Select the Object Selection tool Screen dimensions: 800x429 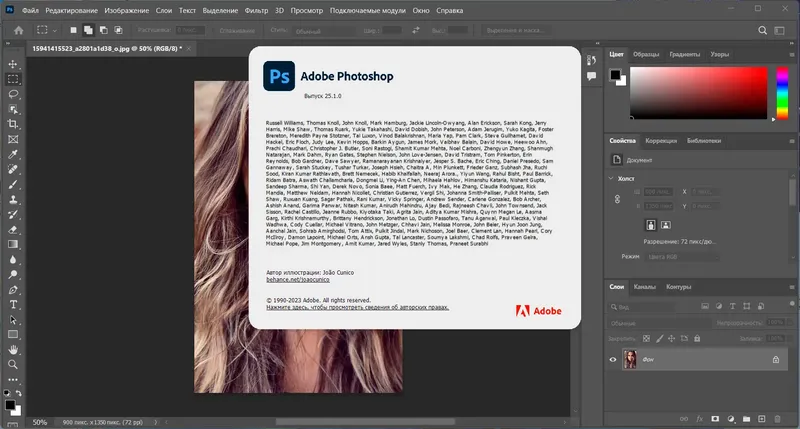(13, 109)
